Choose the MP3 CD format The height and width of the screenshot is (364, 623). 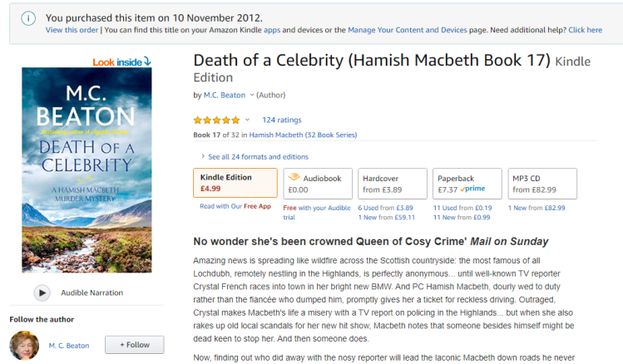pyautogui.click(x=543, y=183)
